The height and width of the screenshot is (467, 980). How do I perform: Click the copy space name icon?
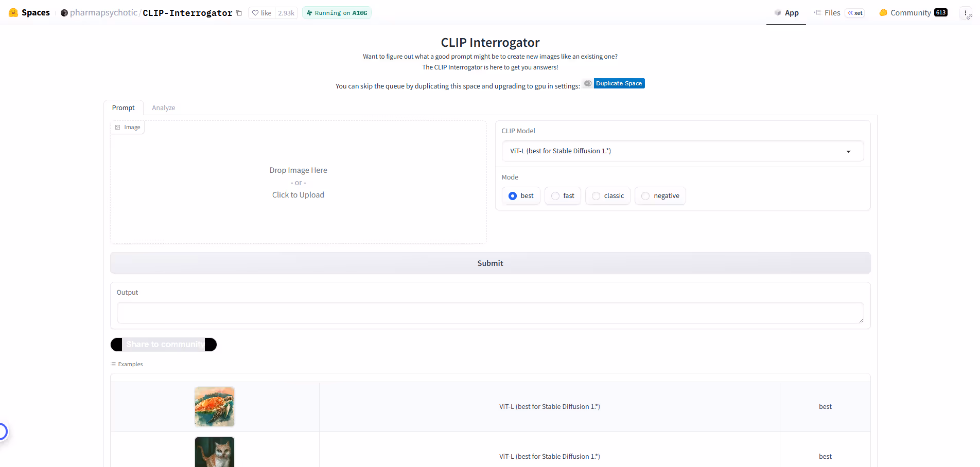[238, 12]
